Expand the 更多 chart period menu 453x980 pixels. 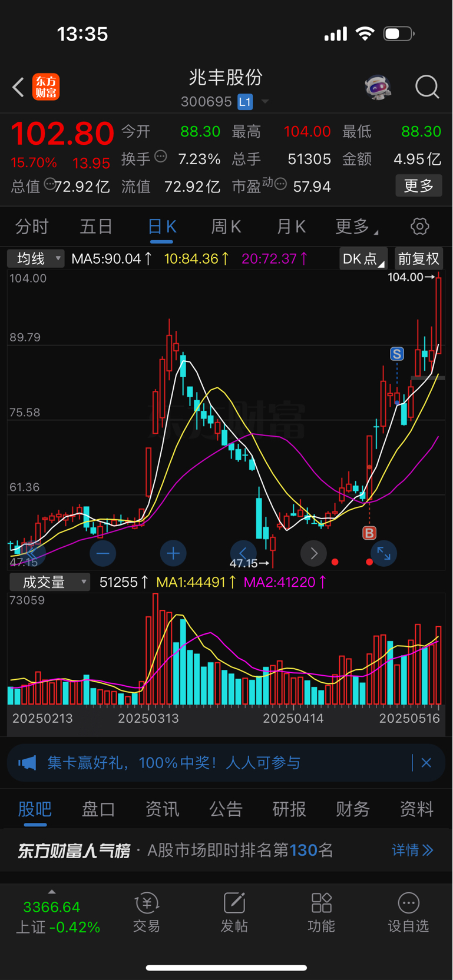(356, 227)
